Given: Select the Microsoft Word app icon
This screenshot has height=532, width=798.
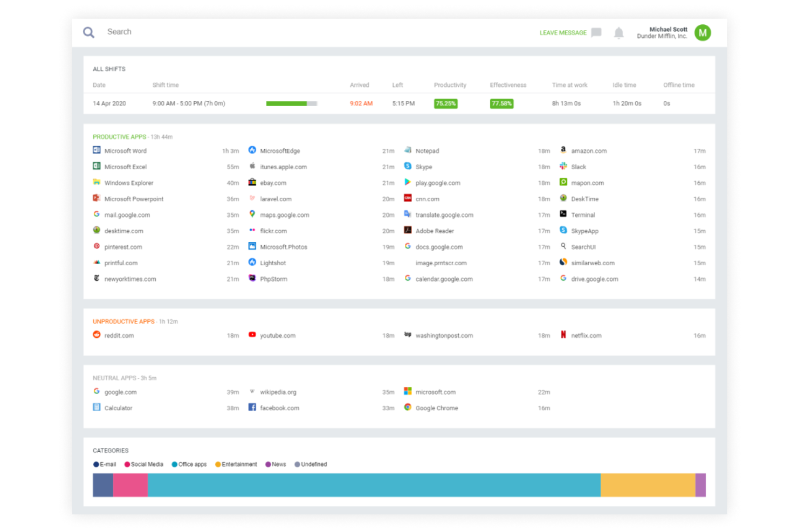Looking at the screenshot, I should (97, 150).
